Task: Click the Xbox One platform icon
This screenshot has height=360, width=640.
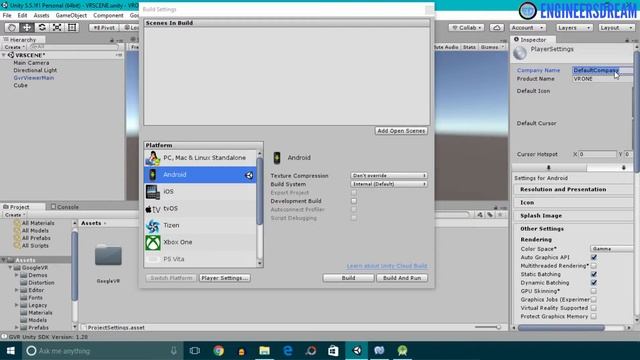Action: (x=153, y=242)
